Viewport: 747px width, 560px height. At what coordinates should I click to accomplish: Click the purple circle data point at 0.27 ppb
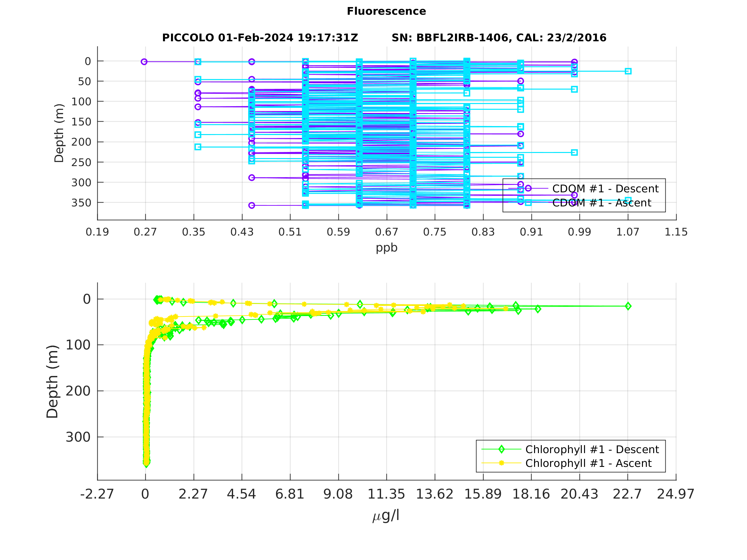tap(144, 62)
